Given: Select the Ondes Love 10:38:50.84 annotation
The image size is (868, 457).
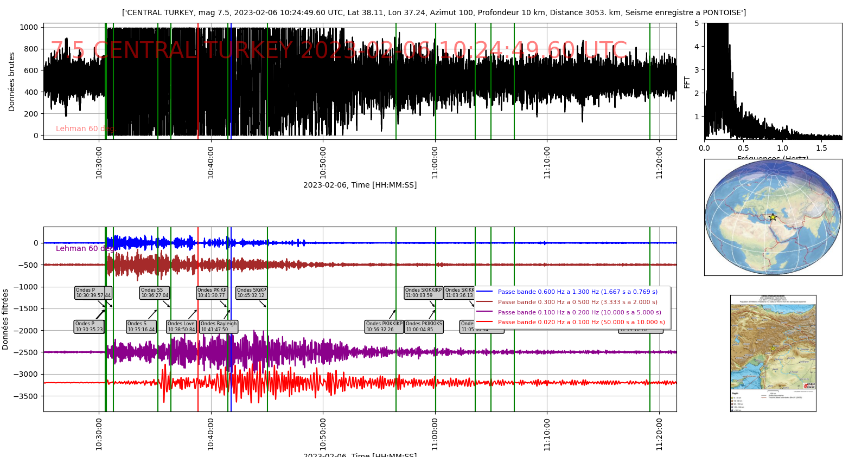Looking at the screenshot, I should [181, 327].
